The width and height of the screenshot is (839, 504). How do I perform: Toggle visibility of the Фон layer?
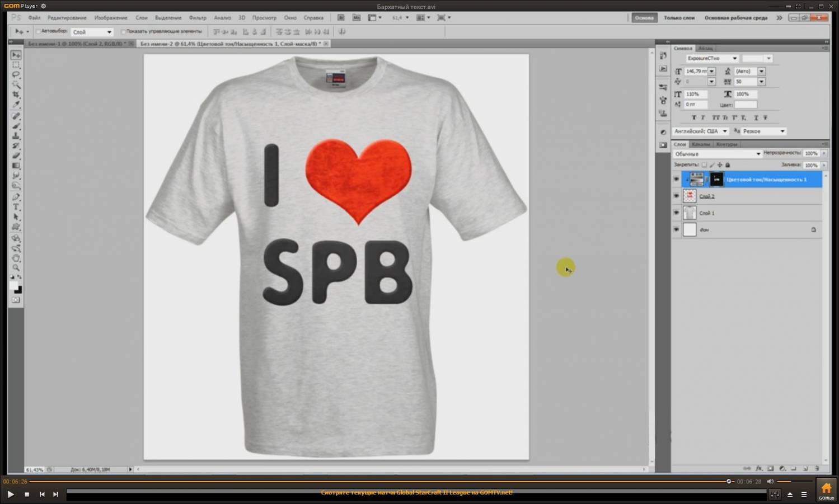676,230
